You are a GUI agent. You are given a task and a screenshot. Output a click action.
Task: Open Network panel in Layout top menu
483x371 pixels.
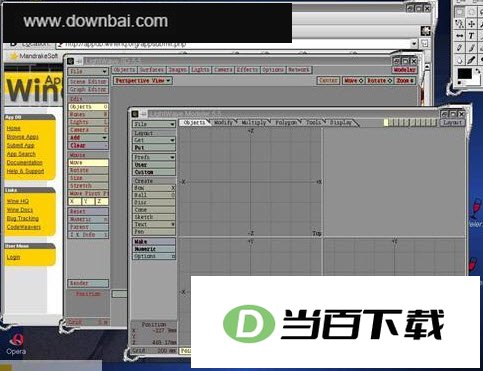point(299,70)
